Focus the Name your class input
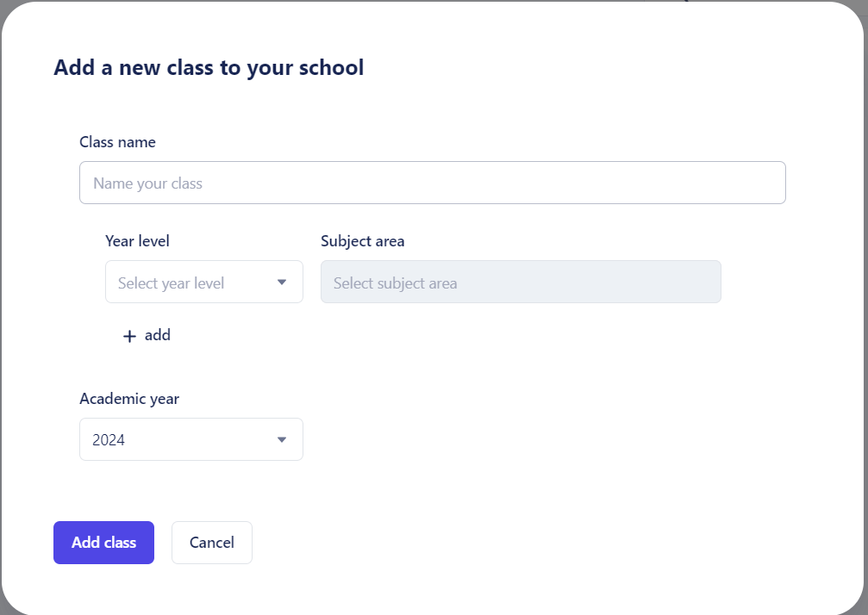The image size is (868, 615). [x=433, y=183]
